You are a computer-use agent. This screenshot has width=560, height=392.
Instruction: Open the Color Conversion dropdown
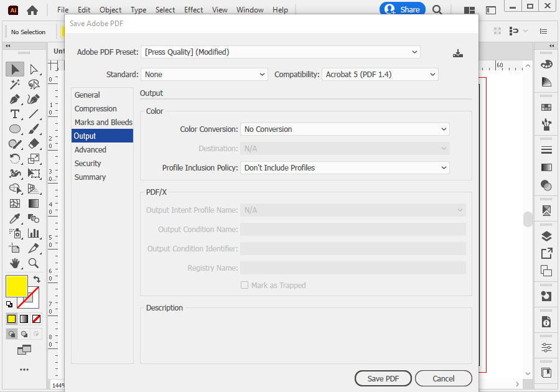[x=345, y=129]
